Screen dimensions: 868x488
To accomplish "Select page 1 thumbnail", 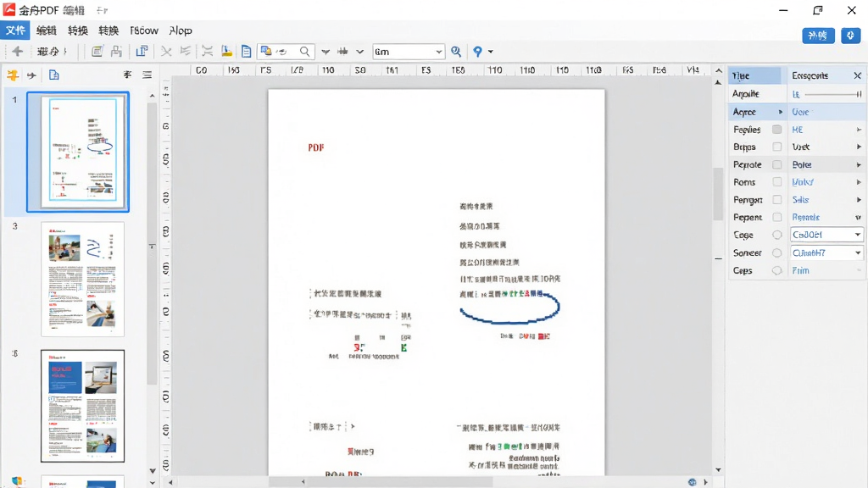I will 78,152.
